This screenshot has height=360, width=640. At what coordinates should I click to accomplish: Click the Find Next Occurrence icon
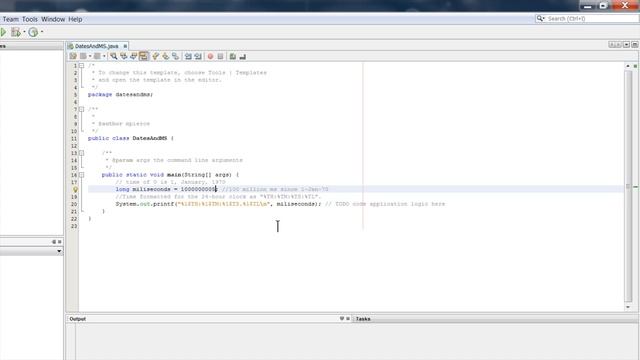133,56
